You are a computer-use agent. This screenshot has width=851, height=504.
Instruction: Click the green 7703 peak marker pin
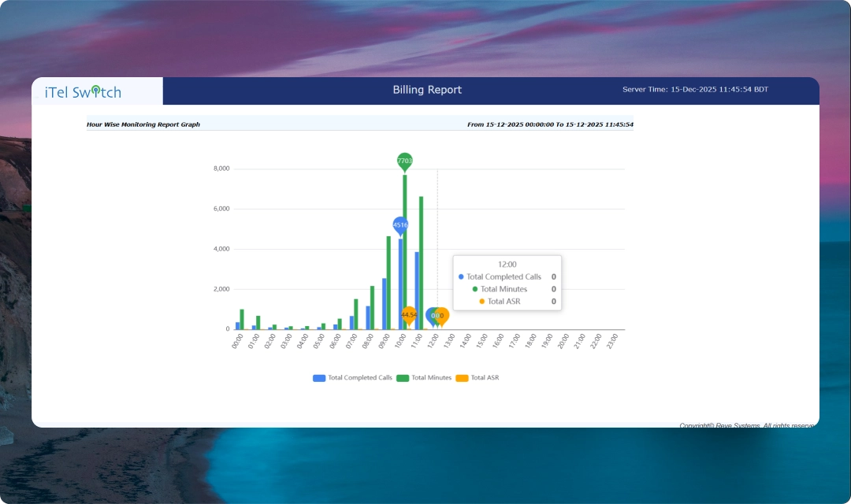[404, 161]
